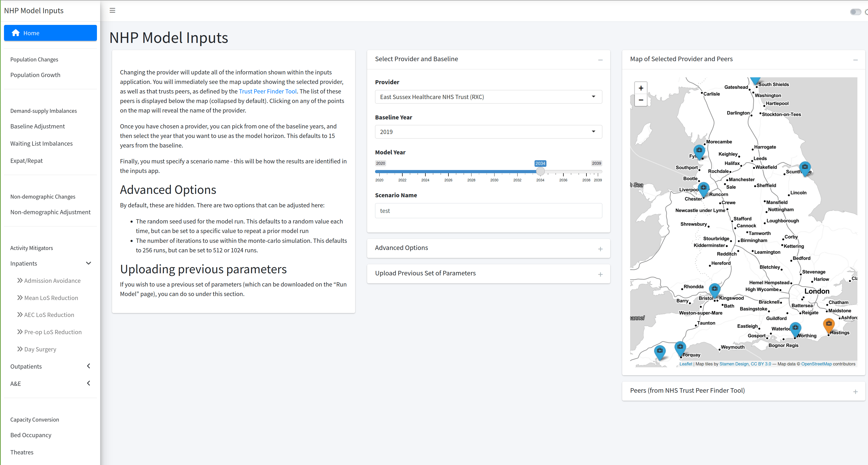Open the Baseline Year dropdown

pyautogui.click(x=488, y=132)
